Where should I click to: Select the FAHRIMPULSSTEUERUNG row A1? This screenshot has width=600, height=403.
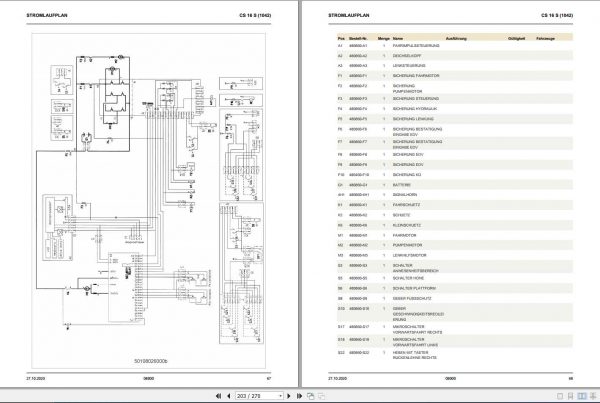click(x=455, y=46)
